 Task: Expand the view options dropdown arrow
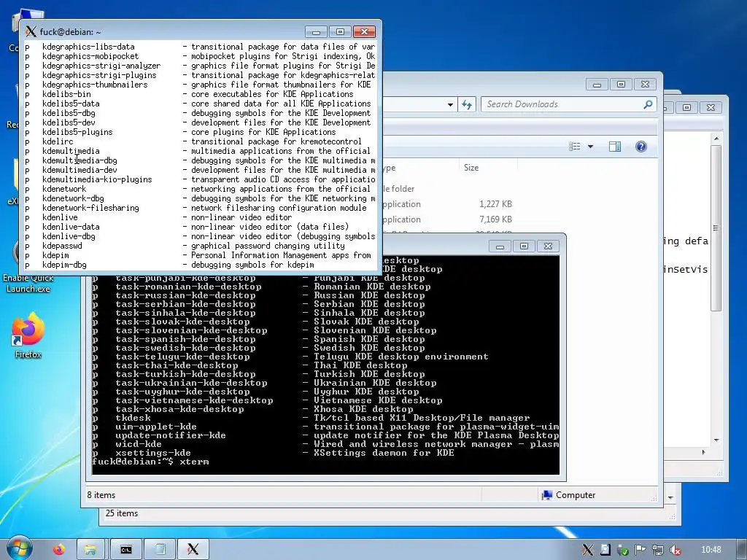[591, 147]
